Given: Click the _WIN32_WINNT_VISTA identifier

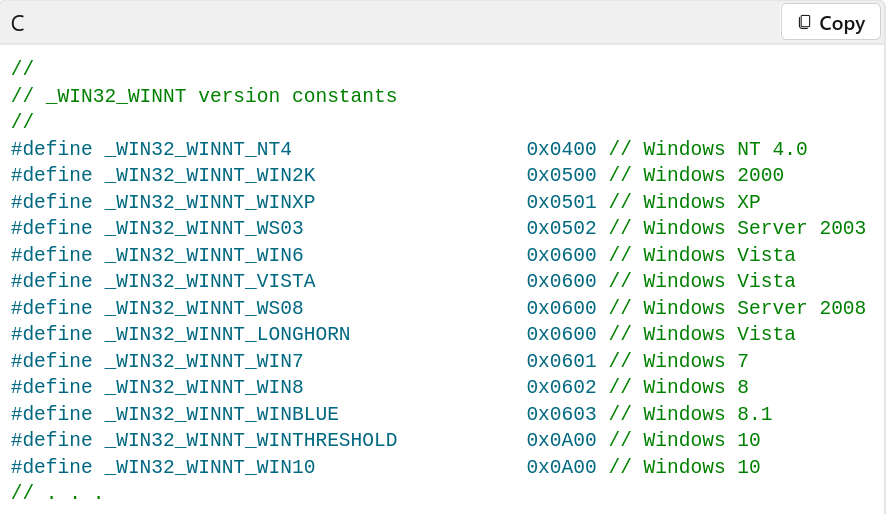Looking at the screenshot, I should coord(210,281).
